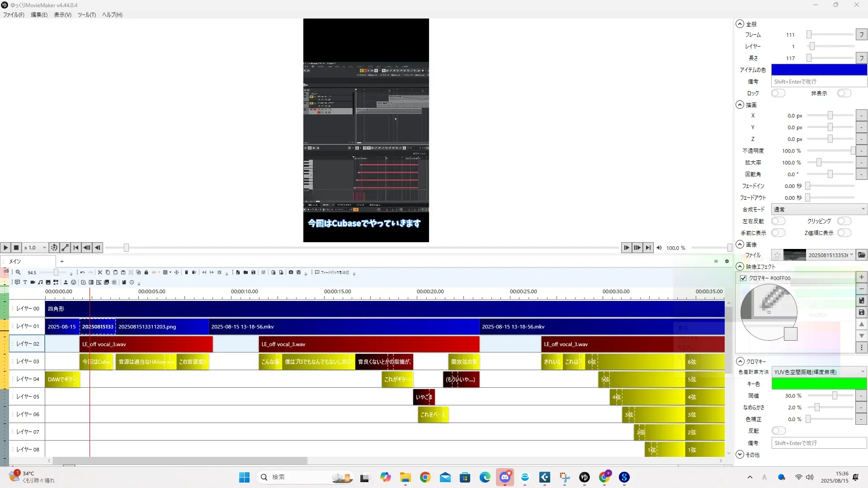The image size is (868, 488).
Task: Add a text item with T icon
Action: coord(25,282)
